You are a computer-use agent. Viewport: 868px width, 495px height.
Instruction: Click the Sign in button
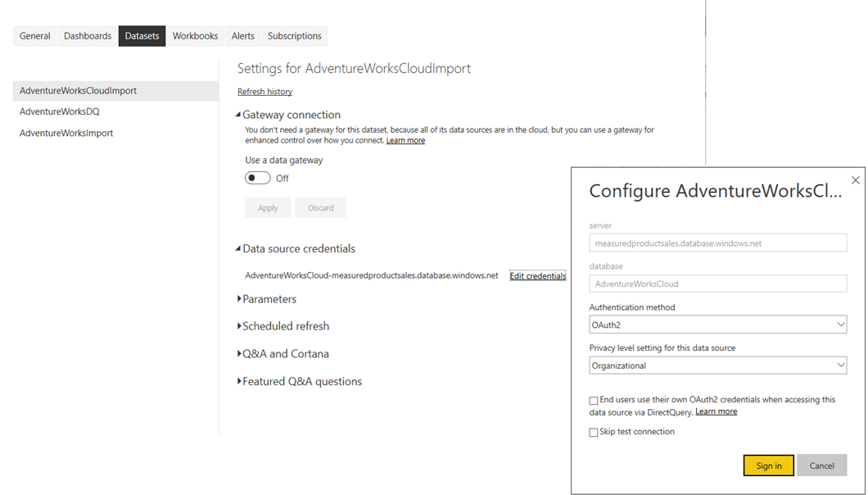click(768, 465)
